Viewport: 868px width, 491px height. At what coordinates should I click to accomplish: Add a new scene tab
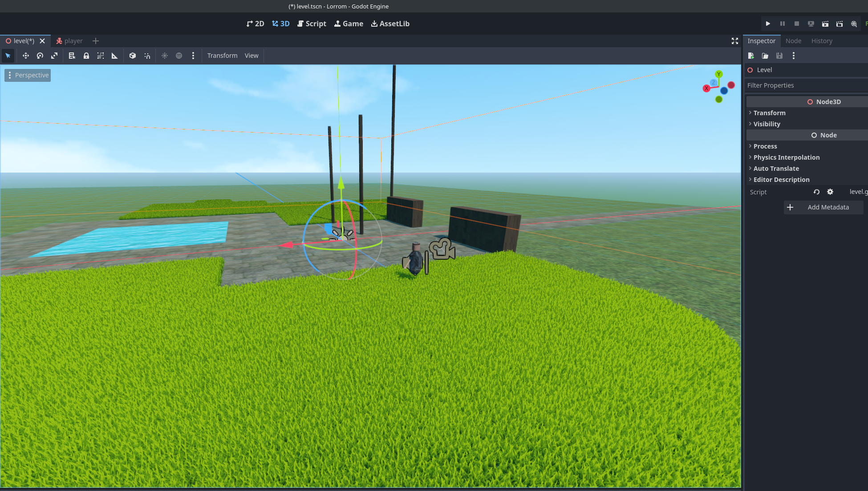point(96,41)
